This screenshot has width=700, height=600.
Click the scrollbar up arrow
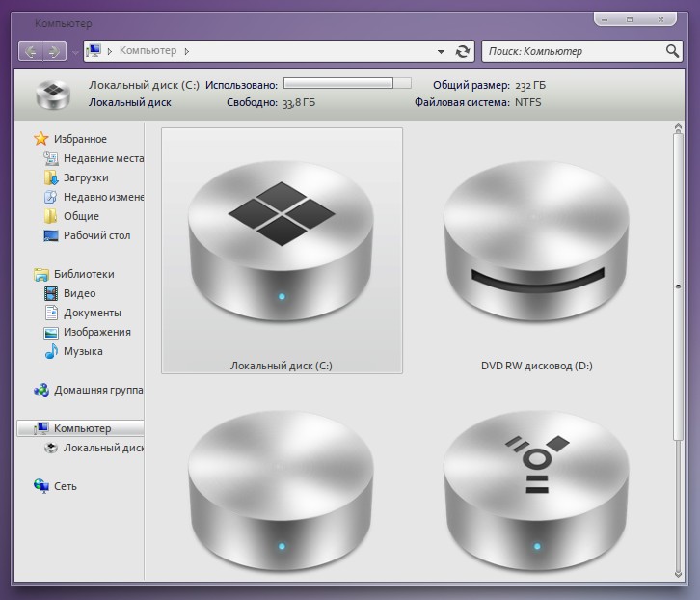pyautogui.click(x=678, y=128)
